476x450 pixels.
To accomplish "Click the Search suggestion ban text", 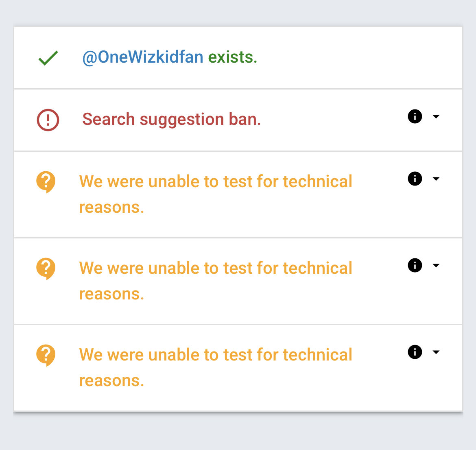I will click(x=171, y=119).
